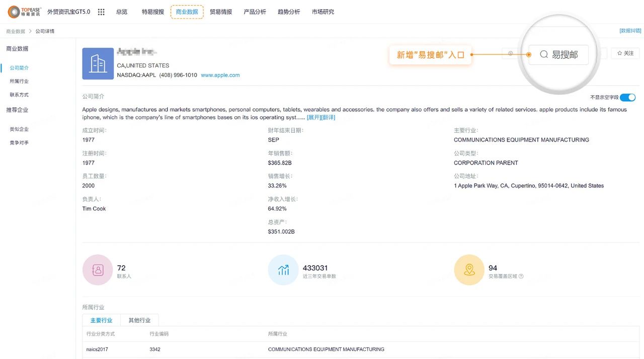Click the blue transaction chart icon
The image size is (644, 359).
point(283,270)
